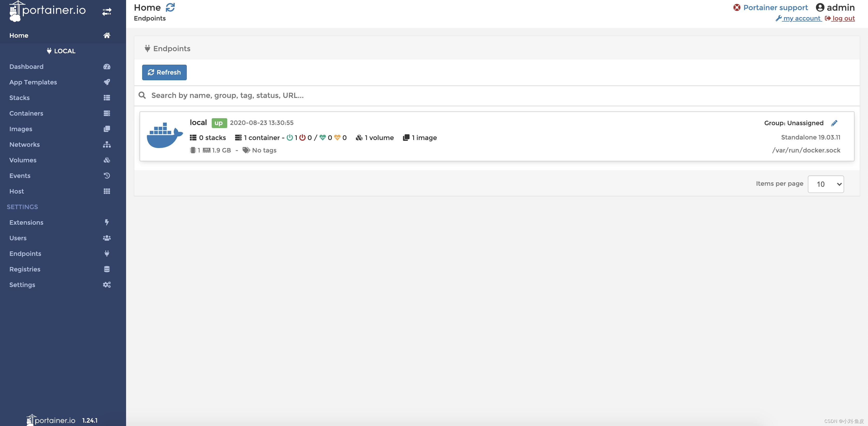Open the my account link
The width and height of the screenshot is (868, 426).
coord(801,18)
